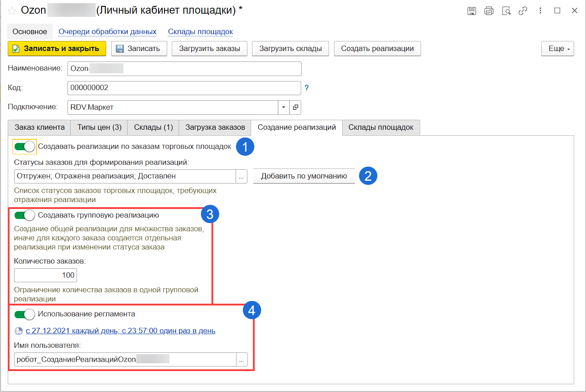
Task: Click into the Наименование field
Action: pyautogui.click(x=184, y=69)
